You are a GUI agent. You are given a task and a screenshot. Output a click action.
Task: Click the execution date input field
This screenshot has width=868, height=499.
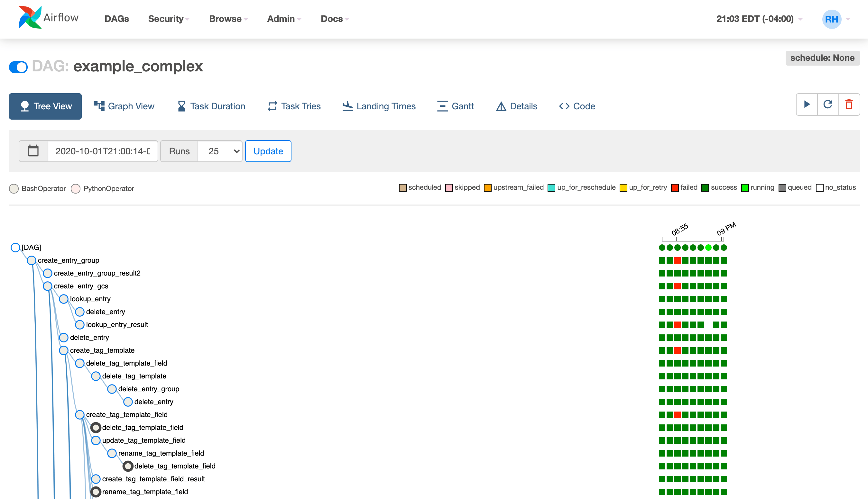pyautogui.click(x=102, y=151)
